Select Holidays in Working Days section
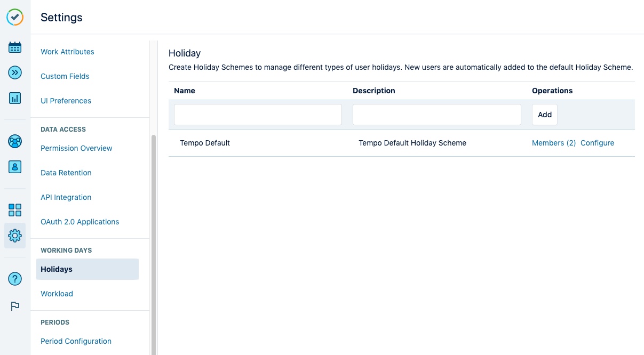Image resolution: width=644 pixels, height=355 pixels. click(x=57, y=269)
